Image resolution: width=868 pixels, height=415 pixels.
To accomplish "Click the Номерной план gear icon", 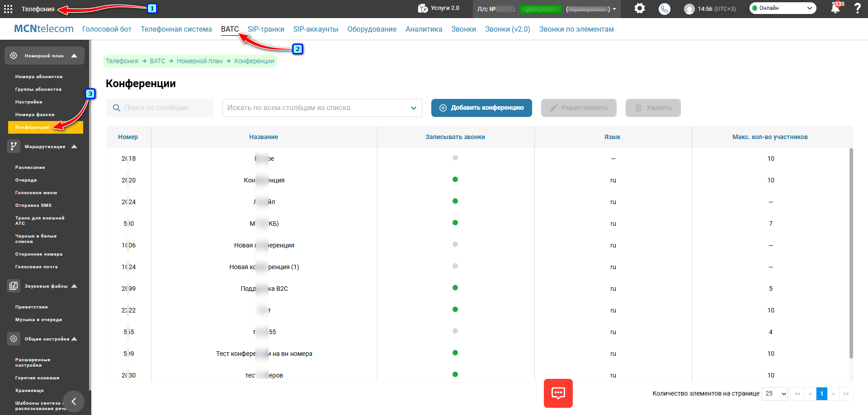I will click(14, 56).
